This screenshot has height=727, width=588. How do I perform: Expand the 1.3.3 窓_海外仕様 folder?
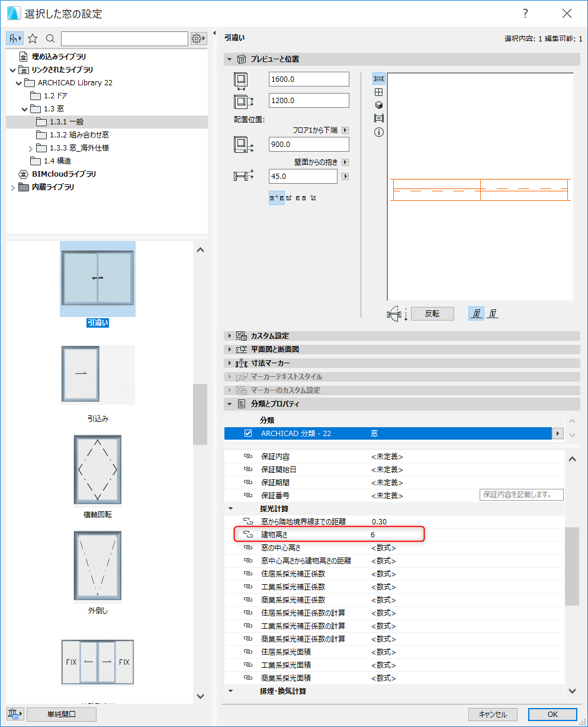point(31,148)
